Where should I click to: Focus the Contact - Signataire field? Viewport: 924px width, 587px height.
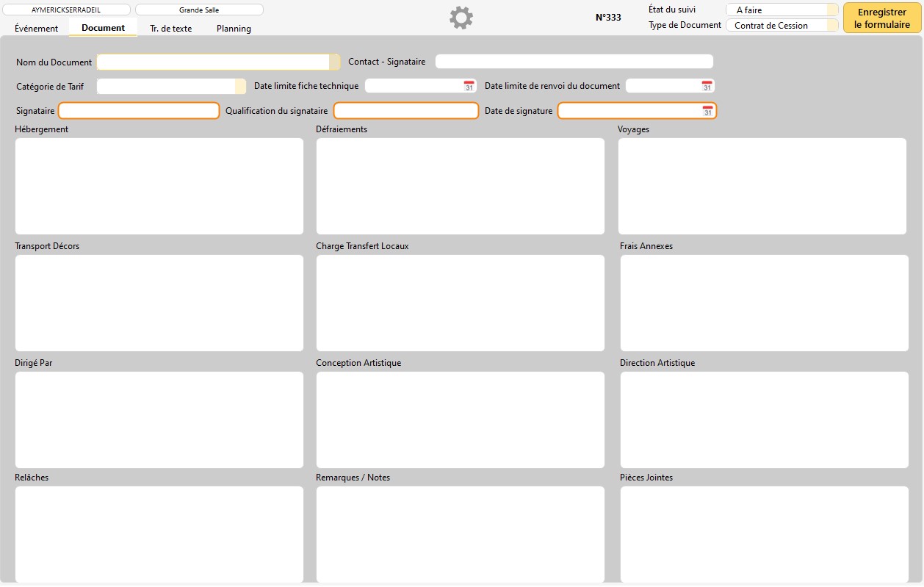(574, 62)
